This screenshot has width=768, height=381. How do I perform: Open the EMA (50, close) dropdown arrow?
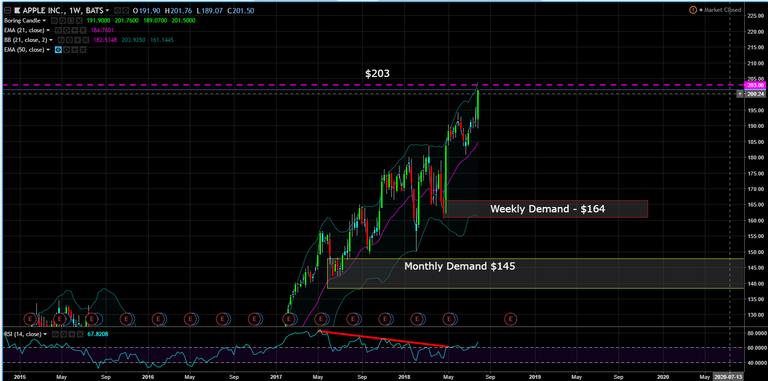click(x=48, y=50)
